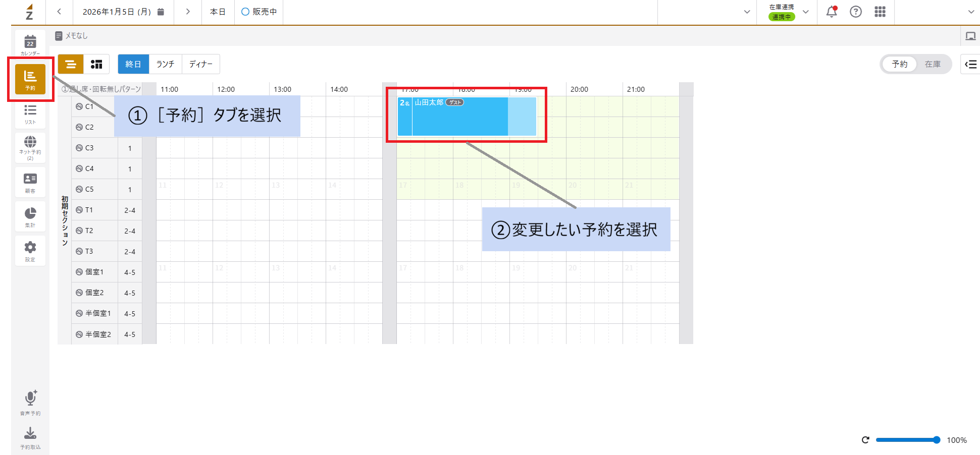980x455 pixels.
Task: Open the notifications bell
Action: pyautogui.click(x=831, y=12)
